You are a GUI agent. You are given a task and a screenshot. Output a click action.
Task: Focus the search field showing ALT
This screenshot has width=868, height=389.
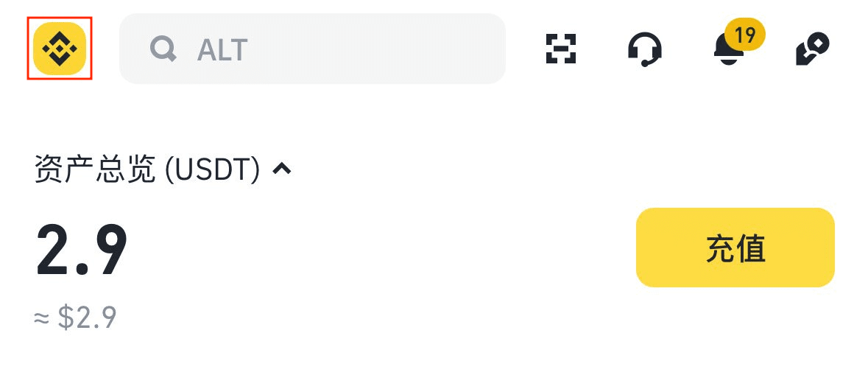click(331, 49)
